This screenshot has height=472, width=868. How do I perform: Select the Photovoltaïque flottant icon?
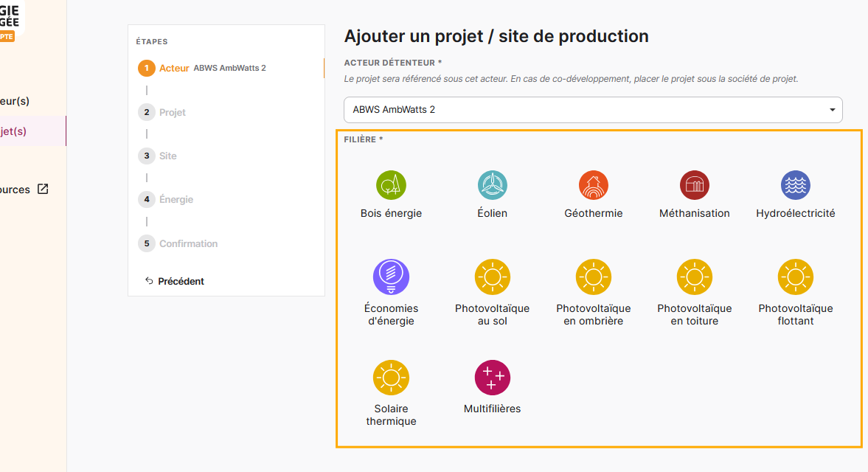(x=796, y=277)
